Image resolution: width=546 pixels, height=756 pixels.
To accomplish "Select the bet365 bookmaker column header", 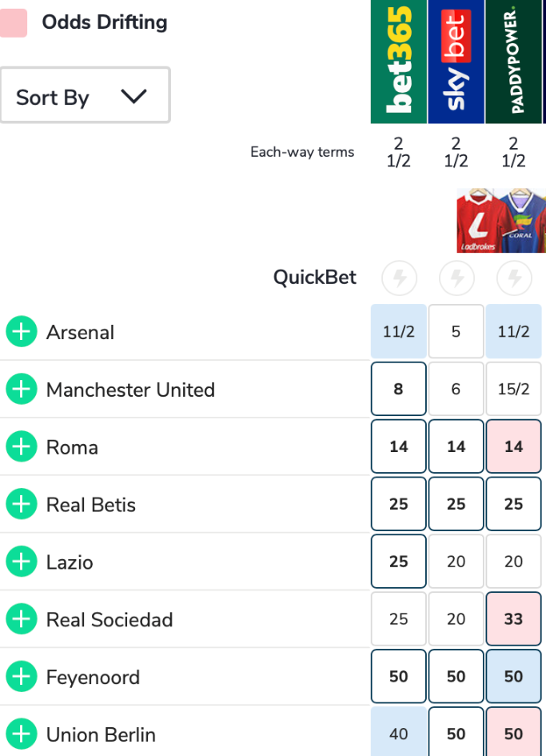I will tap(399, 61).
